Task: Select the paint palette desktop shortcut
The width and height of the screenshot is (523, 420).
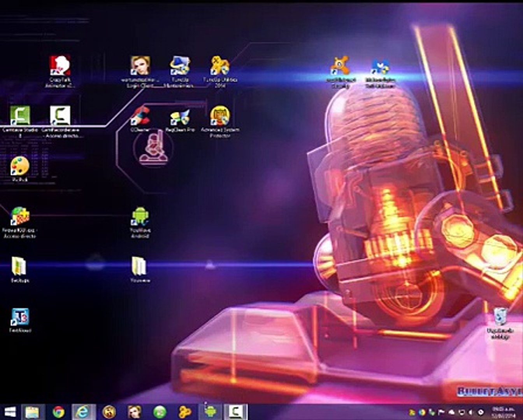Action: click(x=20, y=169)
